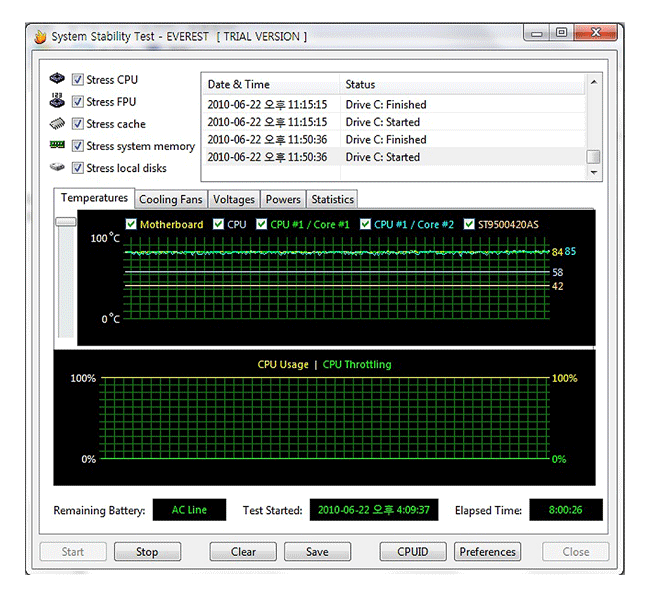Select the 11:50:36 Drive C: Started row

click(394, 157)
